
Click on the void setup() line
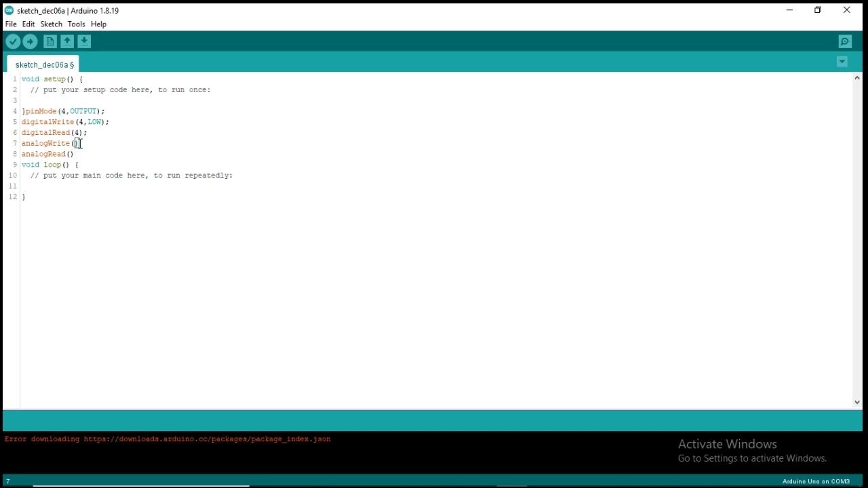tap(52, 79)
